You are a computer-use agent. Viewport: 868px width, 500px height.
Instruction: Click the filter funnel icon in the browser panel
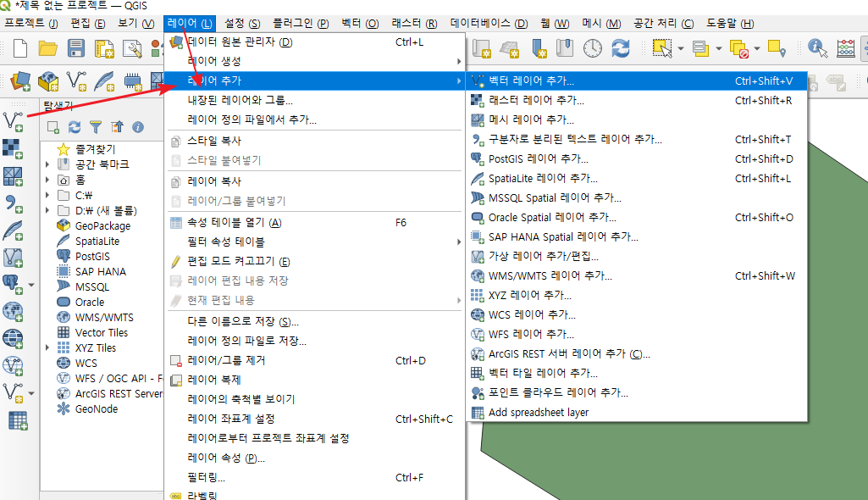click(96, 127)
